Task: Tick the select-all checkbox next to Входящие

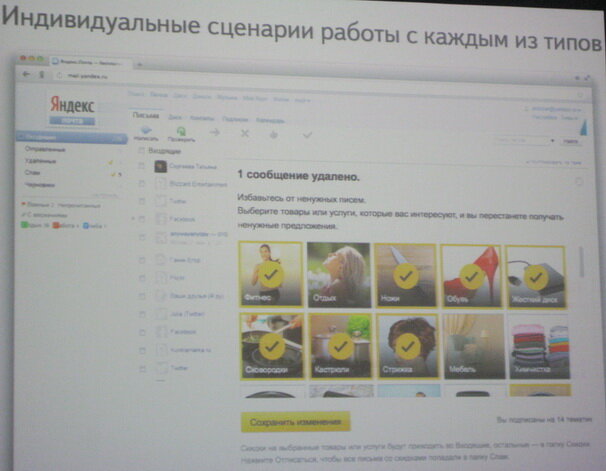Action: tap(141, 150)
